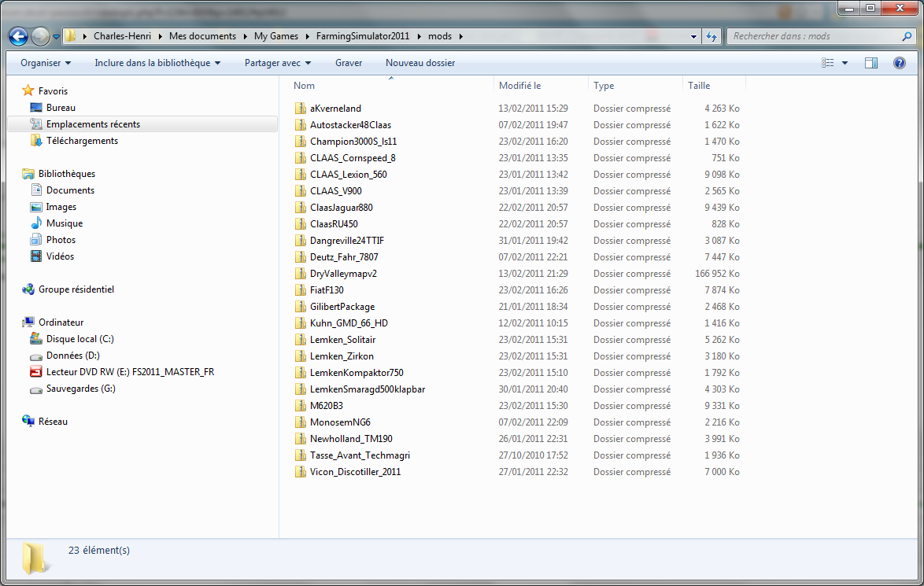Click the My Games breadcrumb
The height and width of the screenshot is (586, 924).
[x=275, y=36]
